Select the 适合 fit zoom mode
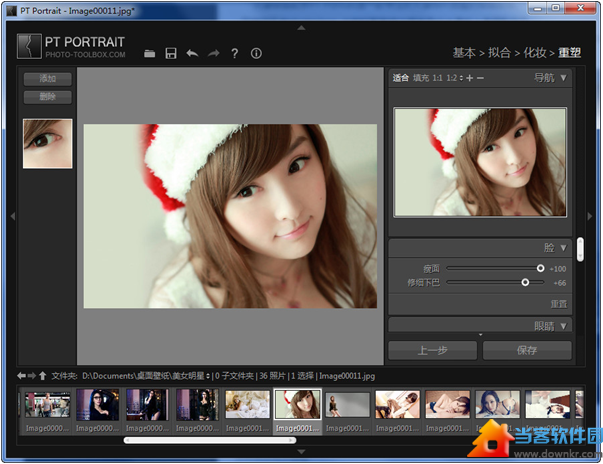 (401, 78)
